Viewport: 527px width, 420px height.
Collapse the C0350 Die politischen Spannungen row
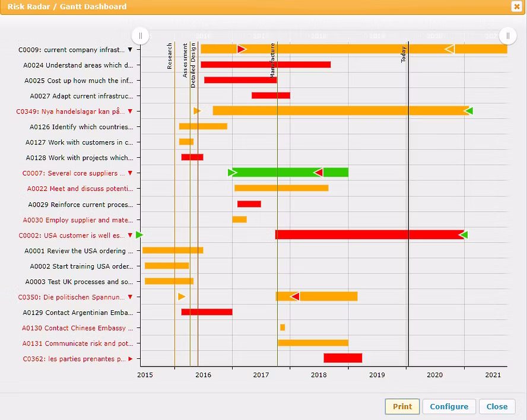tap(130, 297)
